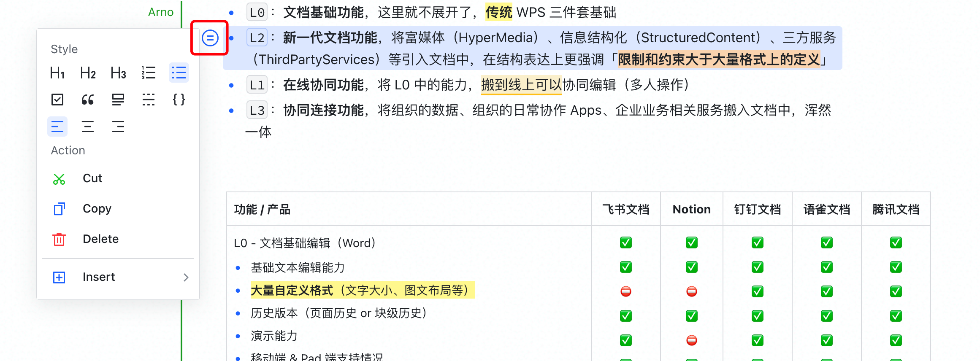The image size is (980, 361).
Task: Expand Insert submenu chevron arrow
Action: (x=186, y=277)
